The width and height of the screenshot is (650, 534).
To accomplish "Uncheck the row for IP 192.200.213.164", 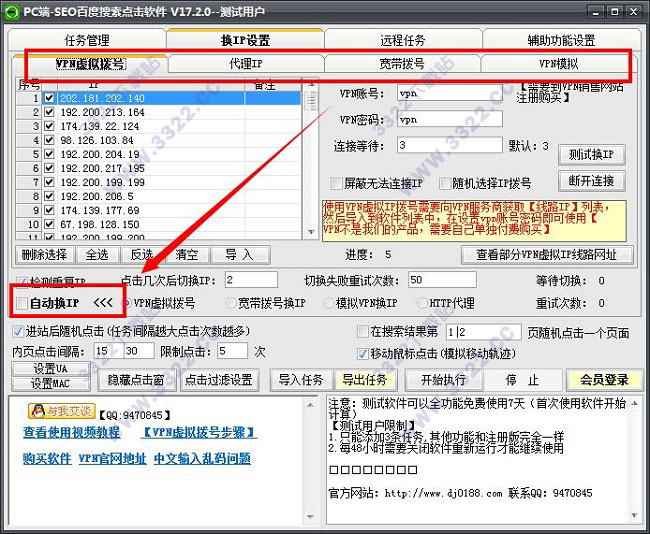I will 49,112.
